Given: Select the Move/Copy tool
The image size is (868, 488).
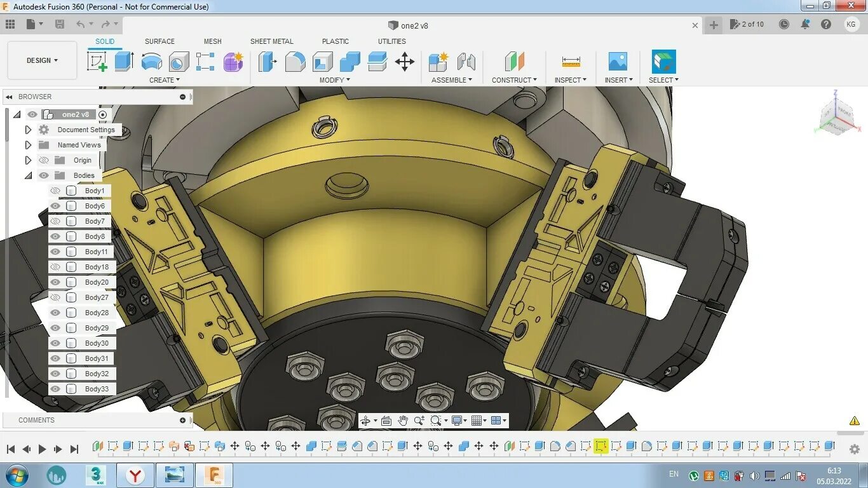Looking at the screenshot, I should [x=405, y=62].
